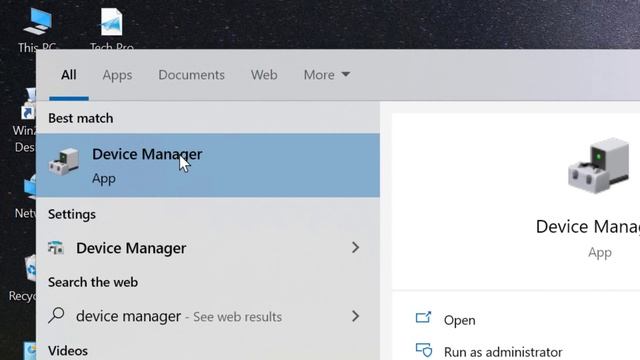The image size is (640, 360).
Task: Select the All search tab
Action: pos(69,75)
